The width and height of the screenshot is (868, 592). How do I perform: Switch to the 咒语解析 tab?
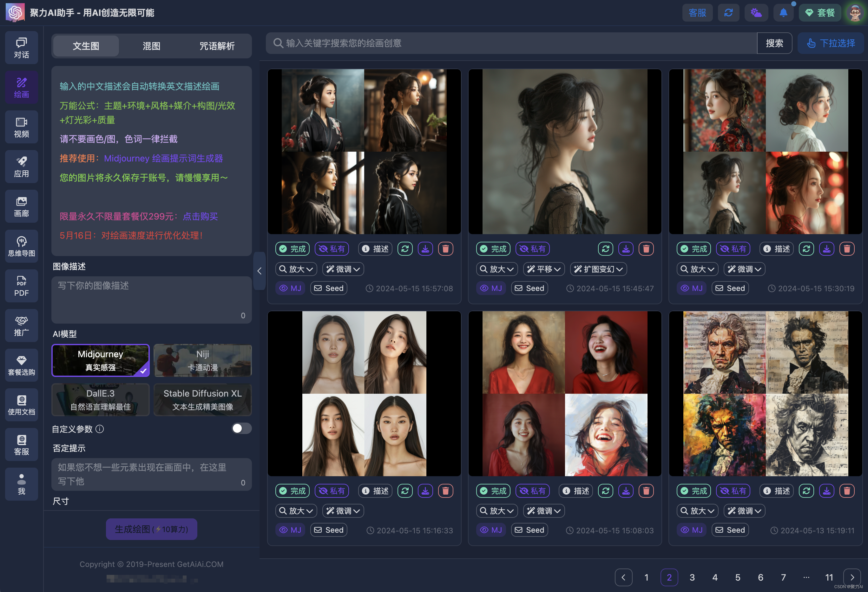pyautogui.click(x=217, y=46)
